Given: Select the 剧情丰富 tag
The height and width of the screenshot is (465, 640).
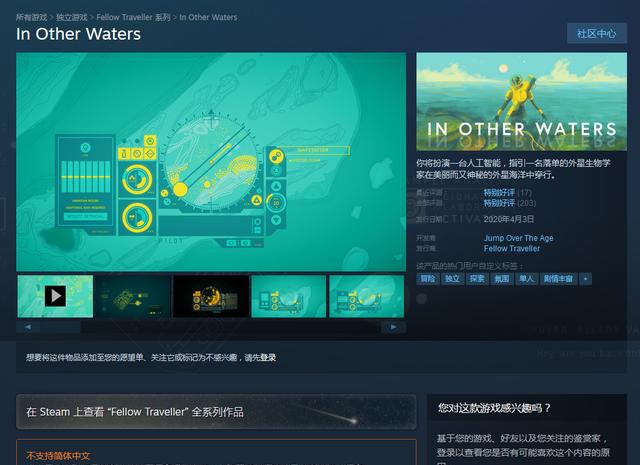Looking at the screenshot, I should pos(558,279).
